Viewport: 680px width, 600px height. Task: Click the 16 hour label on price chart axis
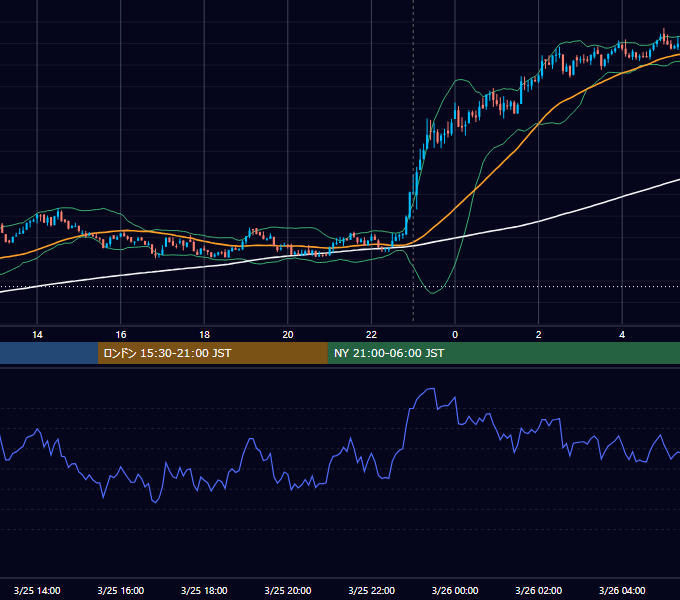point(121,335)
